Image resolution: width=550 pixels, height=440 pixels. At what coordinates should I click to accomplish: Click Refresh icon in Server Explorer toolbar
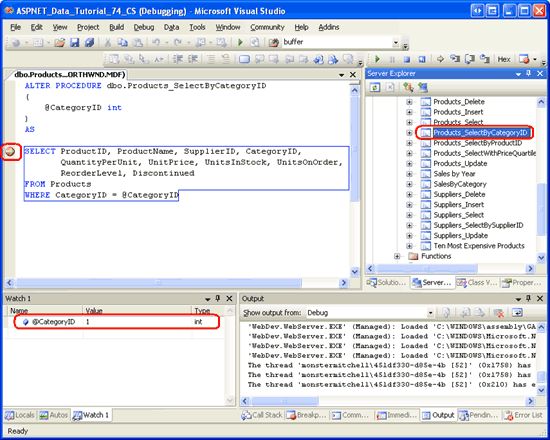[x=375, y=87]
